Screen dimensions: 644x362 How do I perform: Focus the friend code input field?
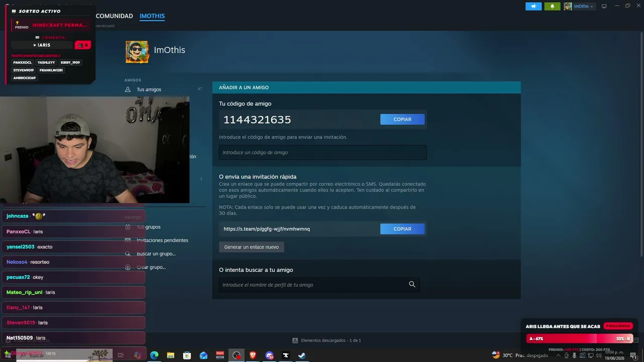(323, 152)
